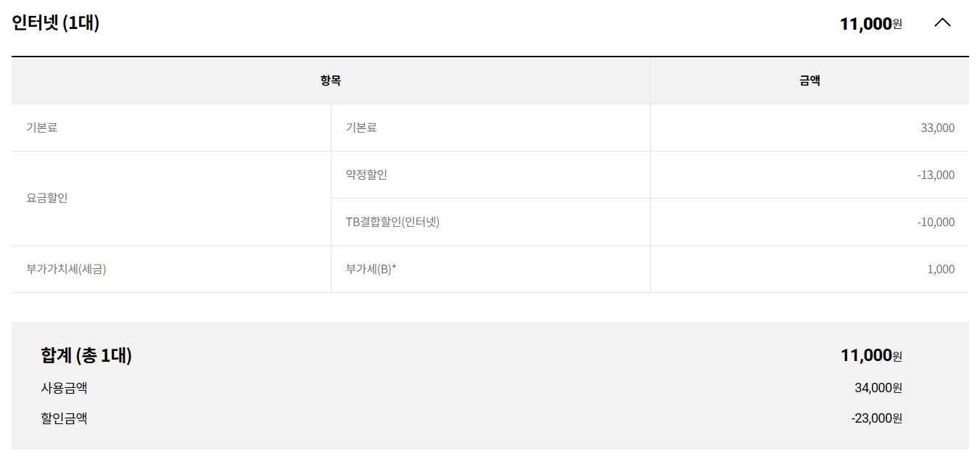
Task: Click the 33,000 기본료 amount cell
Action: tap(937, 128)
